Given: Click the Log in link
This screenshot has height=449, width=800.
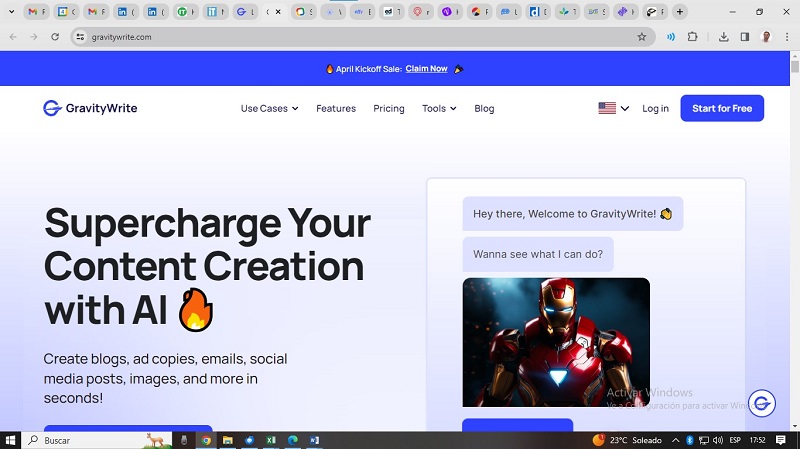Looking at the screenshot, I should click(x=655, y=108).
